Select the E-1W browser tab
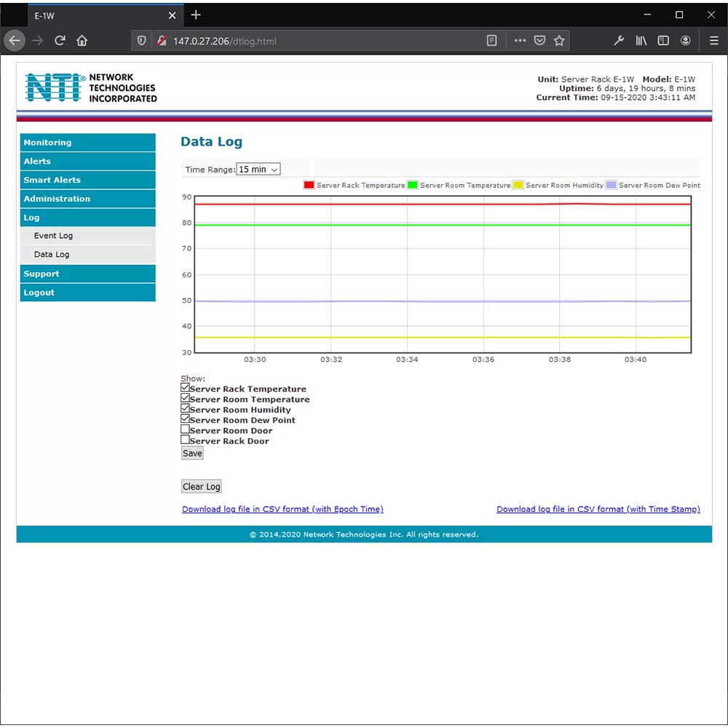This screenshot has height=728, width=728. [x=106, y=15]
